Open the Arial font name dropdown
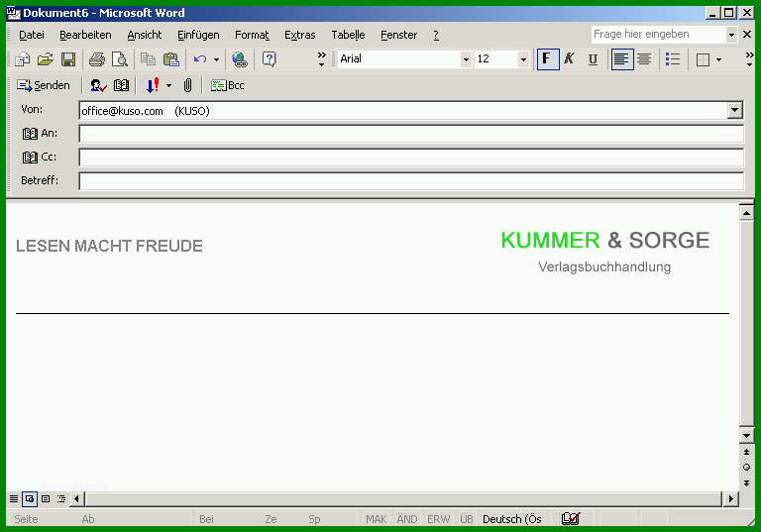This screenshot has height=532, width=761. point(466,59)
